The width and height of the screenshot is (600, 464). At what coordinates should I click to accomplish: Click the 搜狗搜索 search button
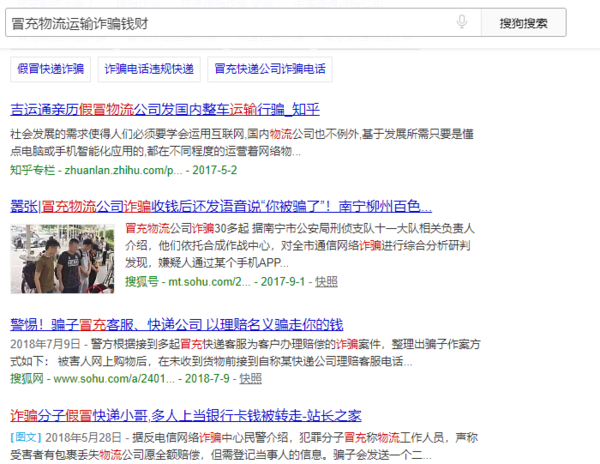[x=523, y=23]
